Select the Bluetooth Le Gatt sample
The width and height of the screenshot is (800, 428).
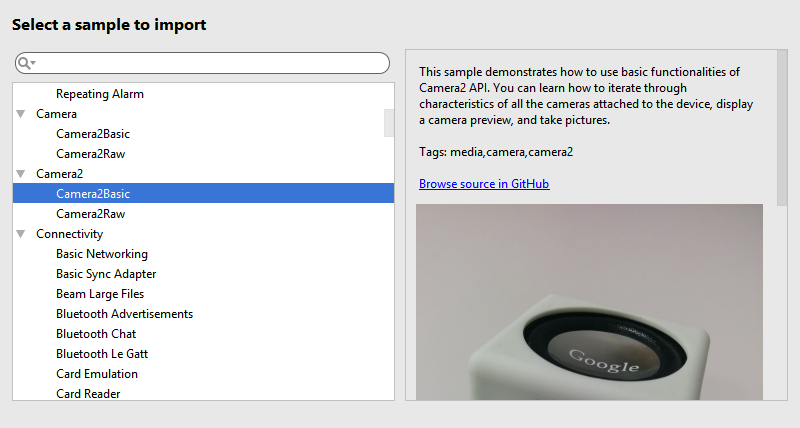point(102,354)
